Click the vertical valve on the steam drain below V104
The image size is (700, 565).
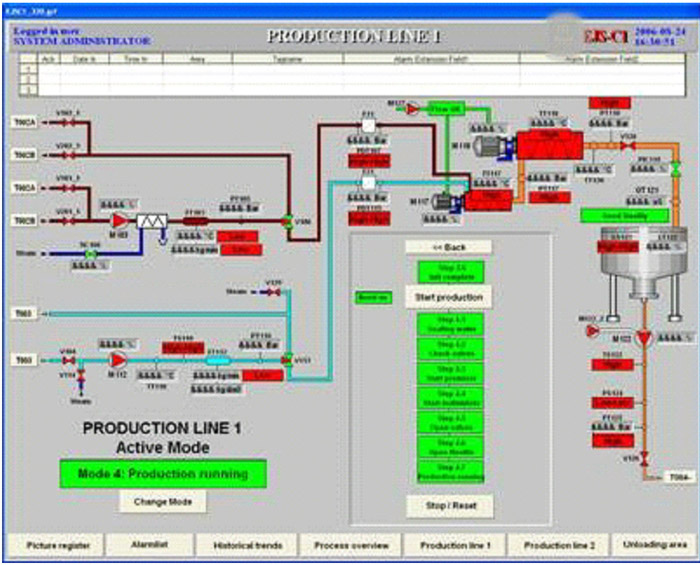tap(81, 375)
